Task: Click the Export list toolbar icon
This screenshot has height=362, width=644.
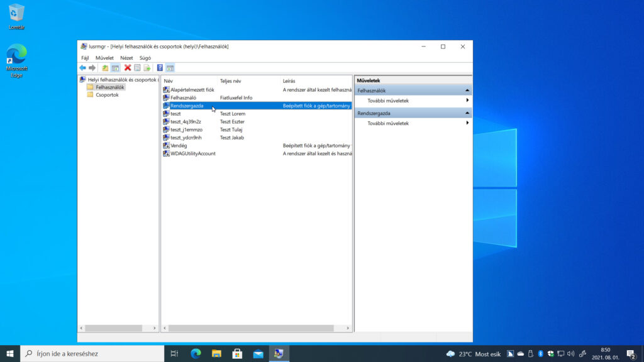Action: point(147,68)
